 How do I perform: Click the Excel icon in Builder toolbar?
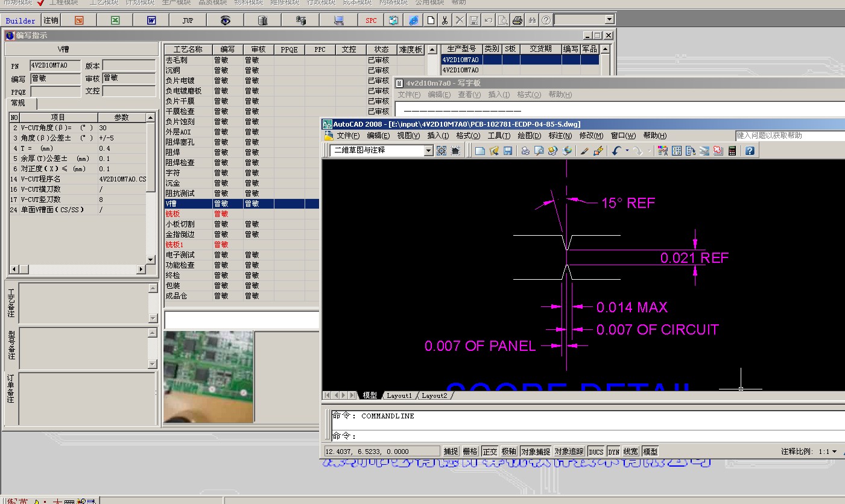(x=115, y=20)
